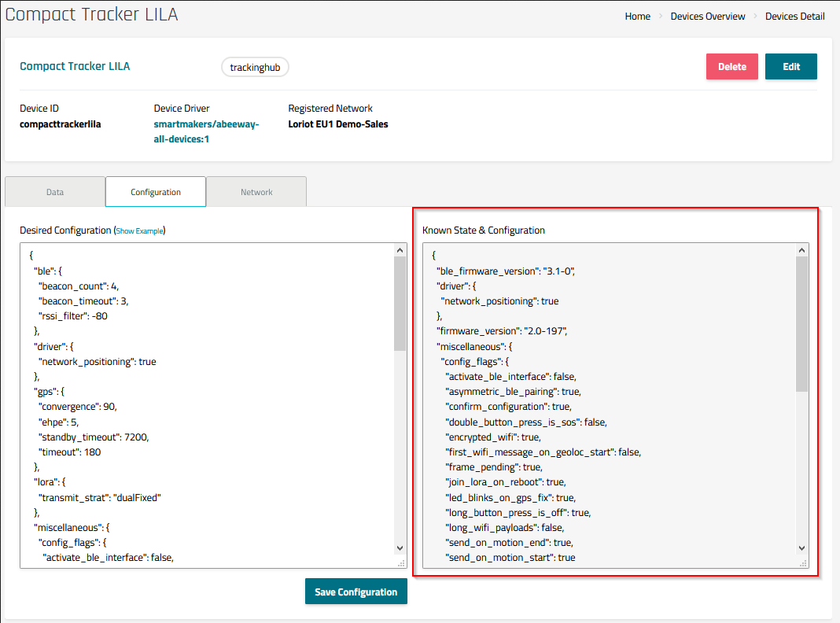
Task: Switch to the Network tab
Action: [256, 192]
